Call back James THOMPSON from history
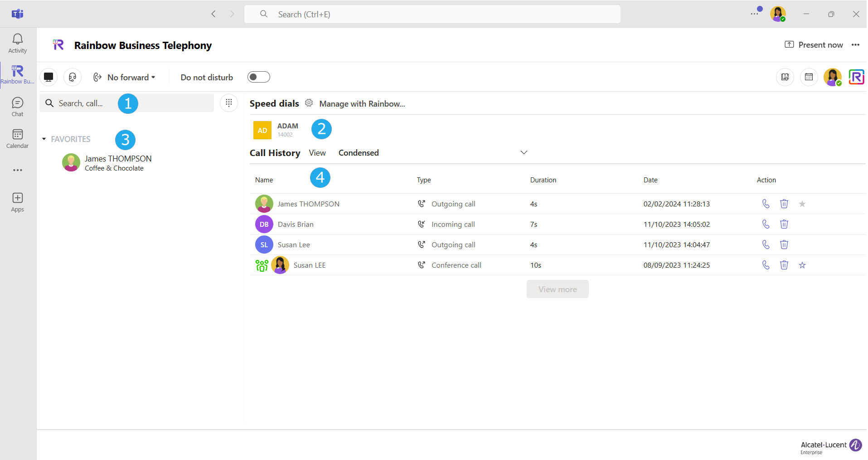 (x=766, y=204)
